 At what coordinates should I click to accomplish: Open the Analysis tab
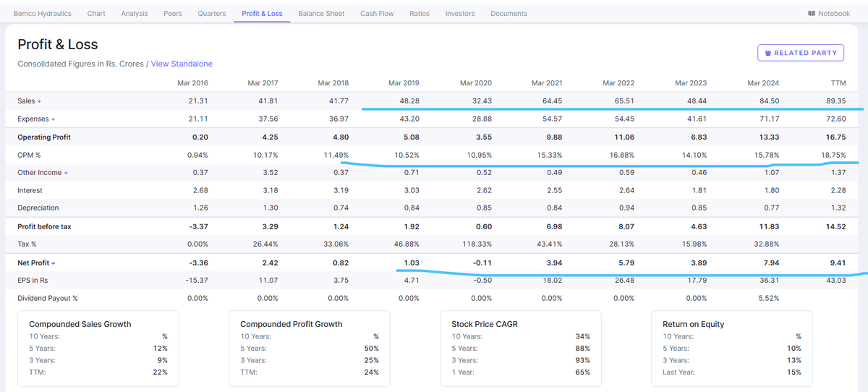tap(135, 13)
